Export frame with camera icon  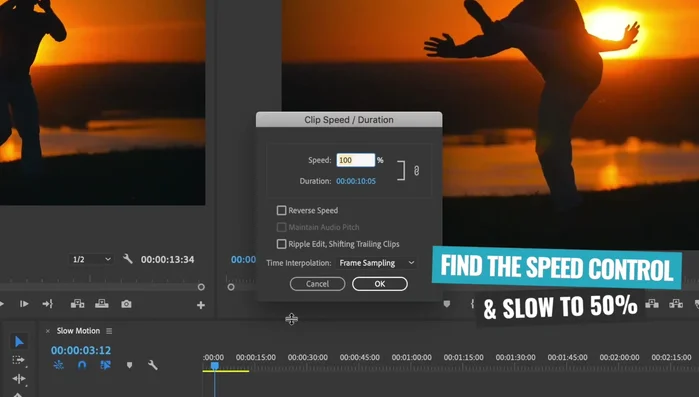click(126, 304)
